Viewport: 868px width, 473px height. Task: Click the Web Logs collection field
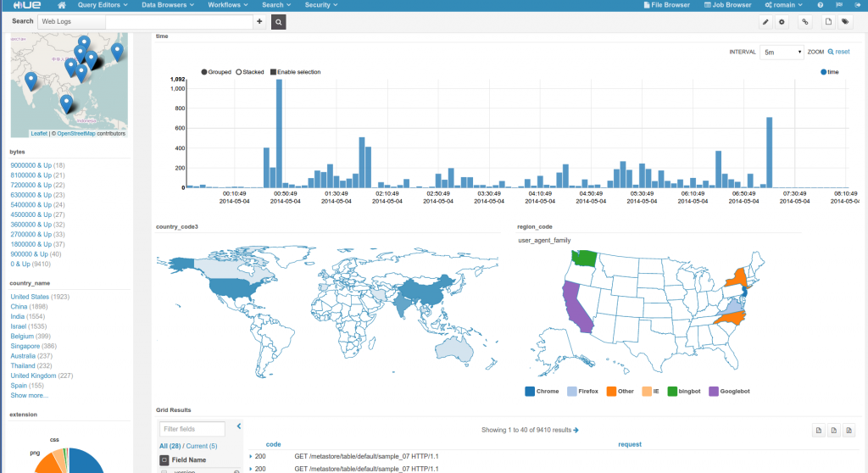click(71, 21)
